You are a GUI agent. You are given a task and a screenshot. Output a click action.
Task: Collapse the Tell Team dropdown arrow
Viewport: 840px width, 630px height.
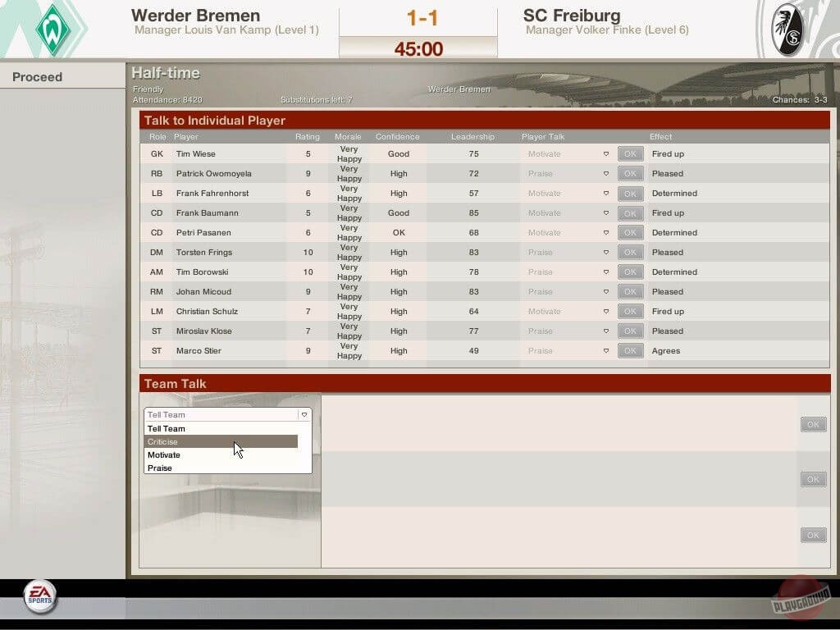point(304,415)
